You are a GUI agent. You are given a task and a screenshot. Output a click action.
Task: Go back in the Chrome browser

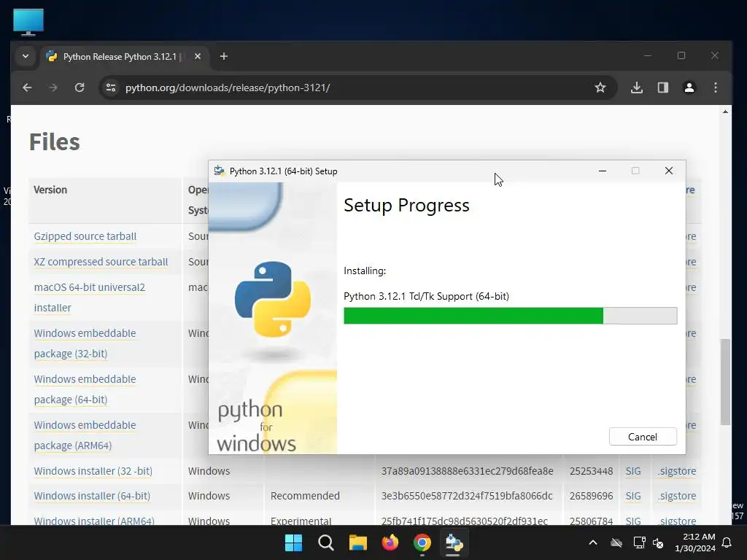click(x=27, y=87)
